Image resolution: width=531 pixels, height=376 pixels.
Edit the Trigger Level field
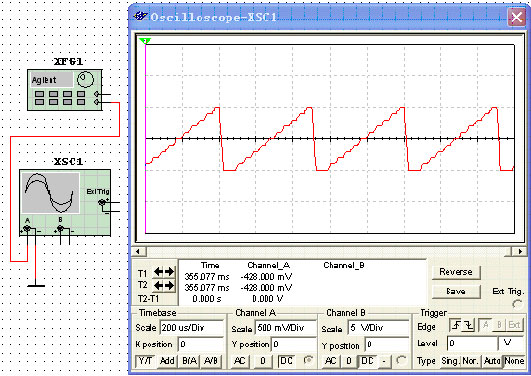pyautogui.click(x=472, y=343)
